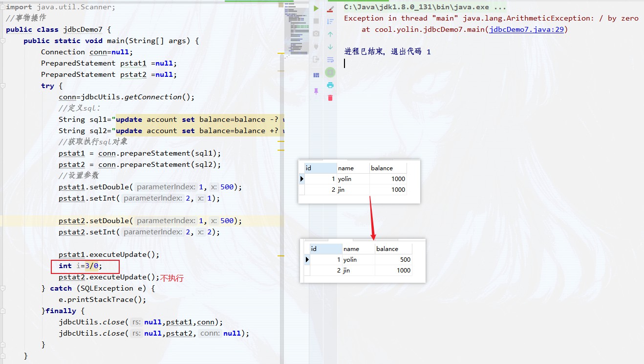This screenshot has height=364, width=644.
Task: Click the up arrow stack trace icon
Action: tap(330, 34)
